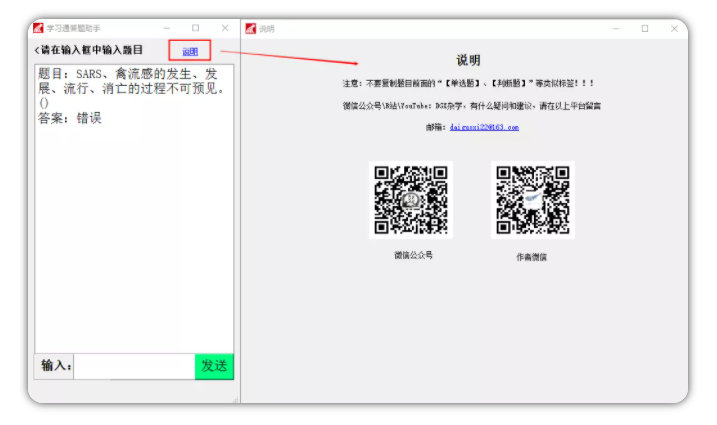The height and width of the screenshot is (425, 717).
Task: Click the 请在输入框中输入题目 heading
Action: (x=92, y=50)
